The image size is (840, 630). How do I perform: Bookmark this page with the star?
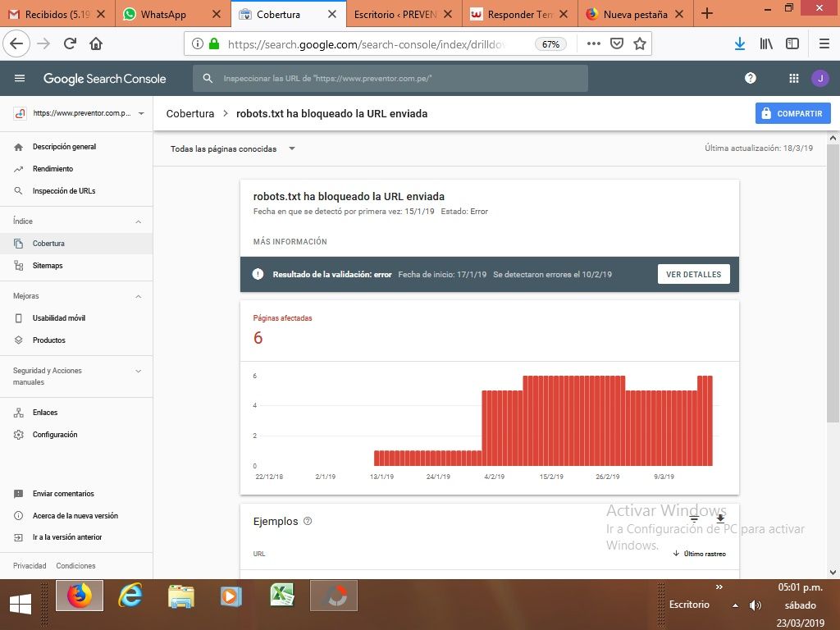640,44
